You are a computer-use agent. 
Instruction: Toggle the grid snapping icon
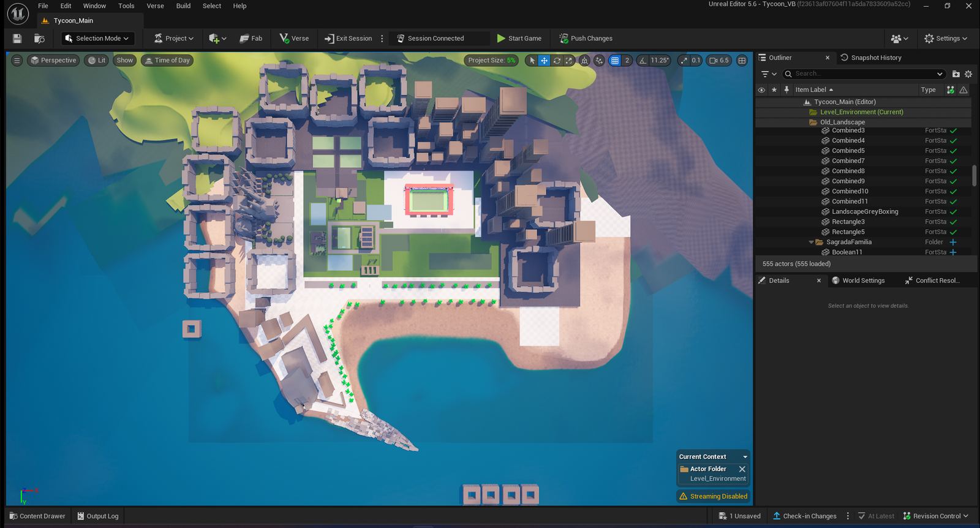click(x=615, y=61)
